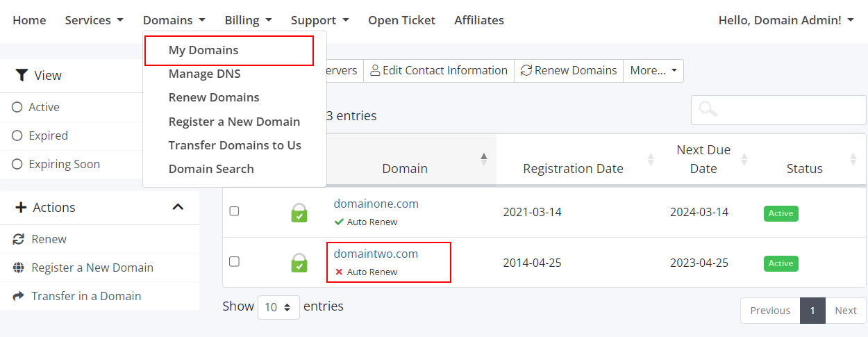Image resolution: width=868 pixels, height=337 pixels.
Task: Click the magnifier icon in search box
Action: (708, 110)
